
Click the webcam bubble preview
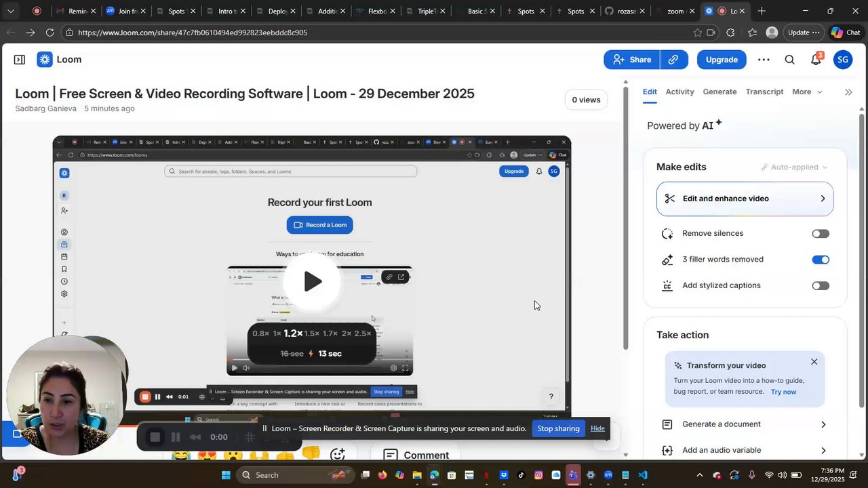coord(68,394)
